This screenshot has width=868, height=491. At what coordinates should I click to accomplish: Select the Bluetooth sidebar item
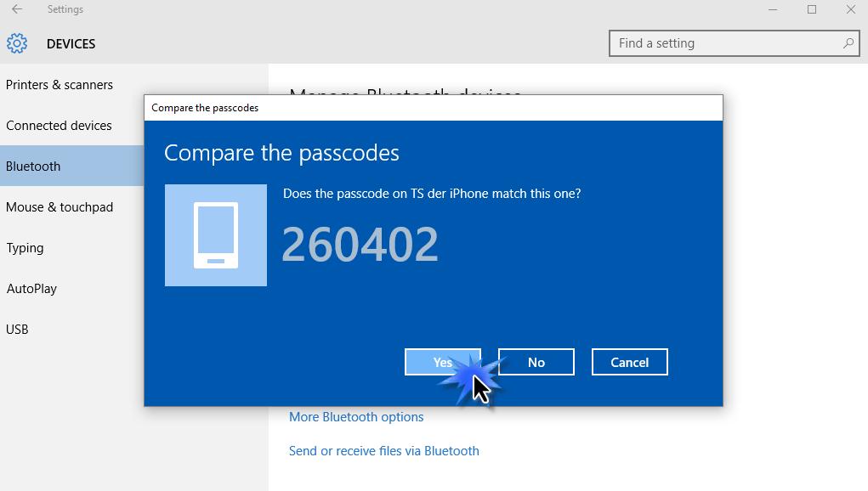72,166
